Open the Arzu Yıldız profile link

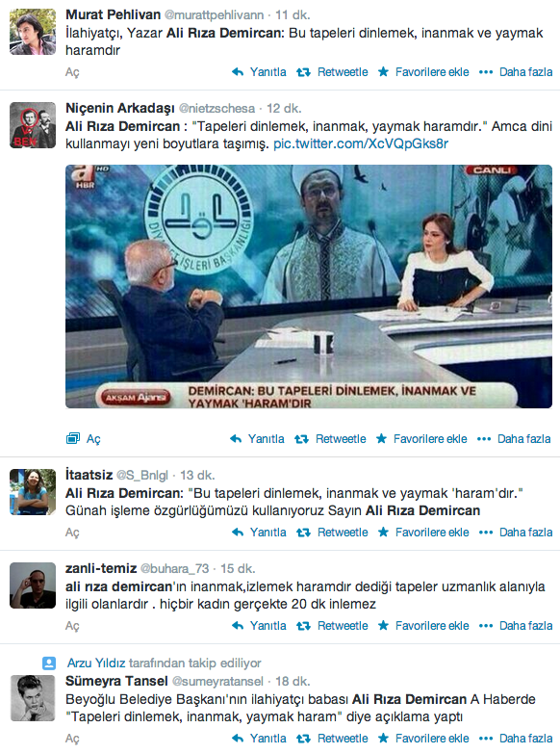[x=96, y=663]
